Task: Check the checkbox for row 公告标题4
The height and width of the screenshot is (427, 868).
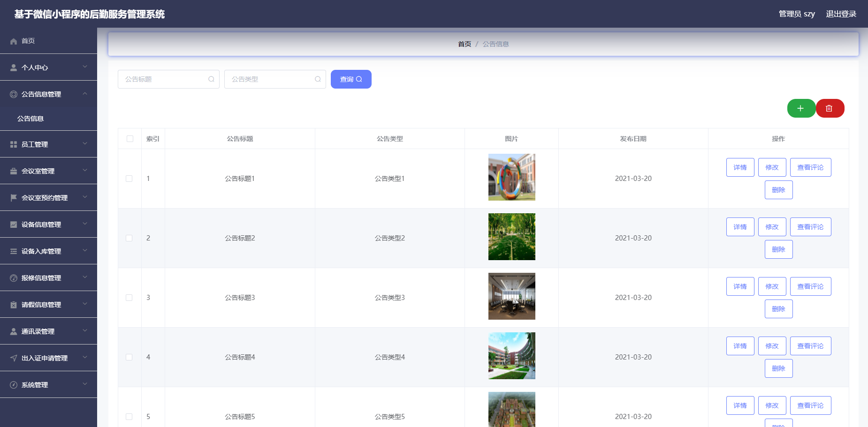Action: (x=129, y=357)
